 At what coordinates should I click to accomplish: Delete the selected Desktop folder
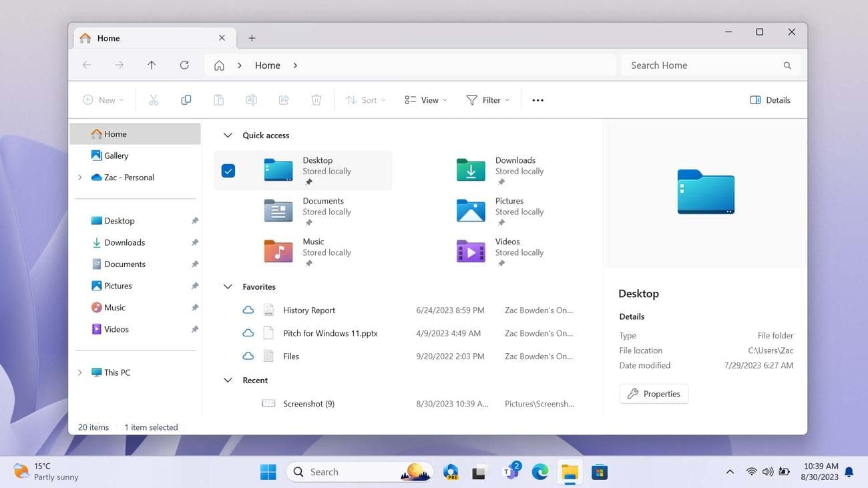point(316,99)
